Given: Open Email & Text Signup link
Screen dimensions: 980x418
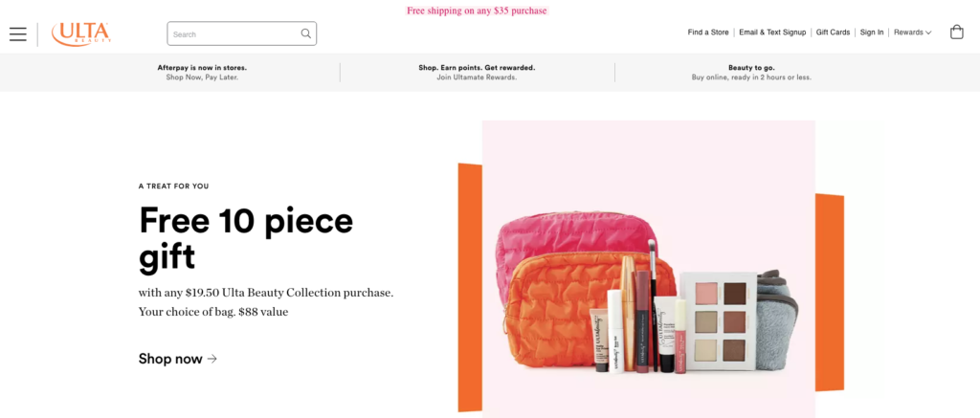Looking at the screenshot, I should pyautogui.click(x=772, y=33).
